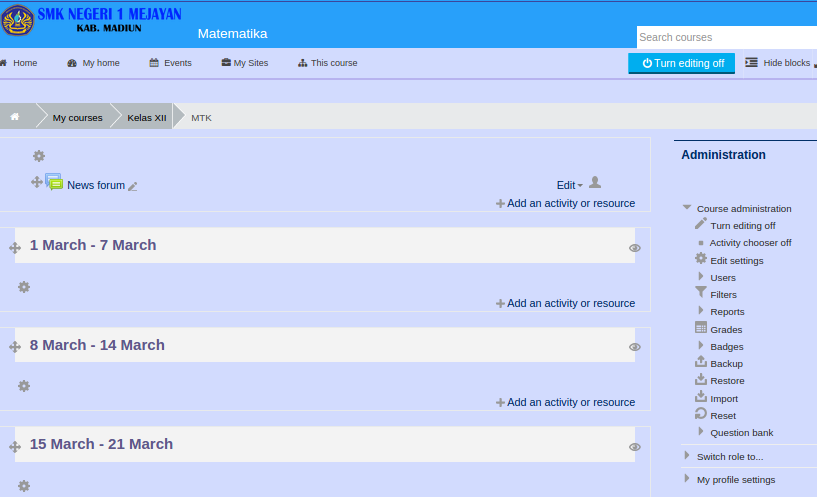Go to Kelas XII breadcrumb
The height and width of the screenshot is (497, 817).
(x=147, y=118)
